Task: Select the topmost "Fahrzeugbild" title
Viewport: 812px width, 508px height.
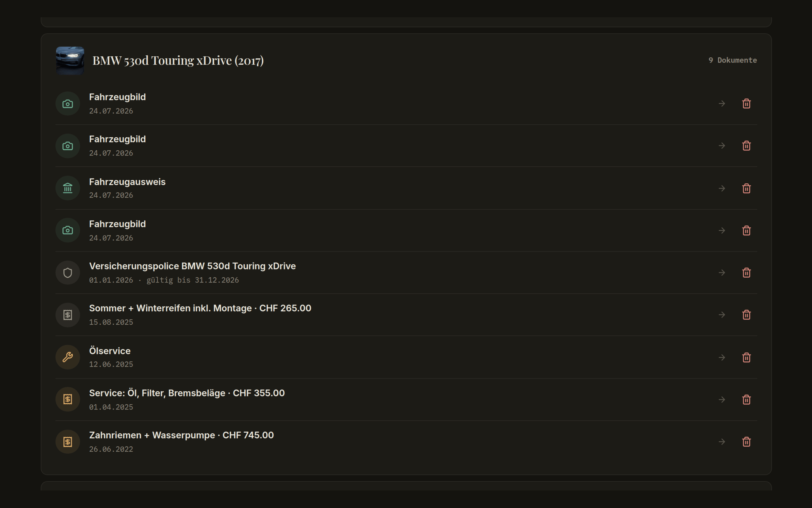Action: (x=117, y=97)
